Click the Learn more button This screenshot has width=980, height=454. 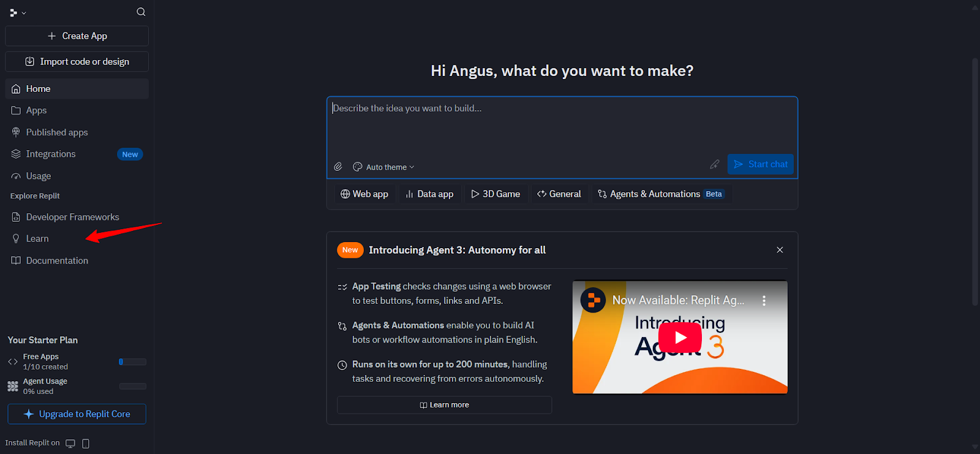(445, 405)
